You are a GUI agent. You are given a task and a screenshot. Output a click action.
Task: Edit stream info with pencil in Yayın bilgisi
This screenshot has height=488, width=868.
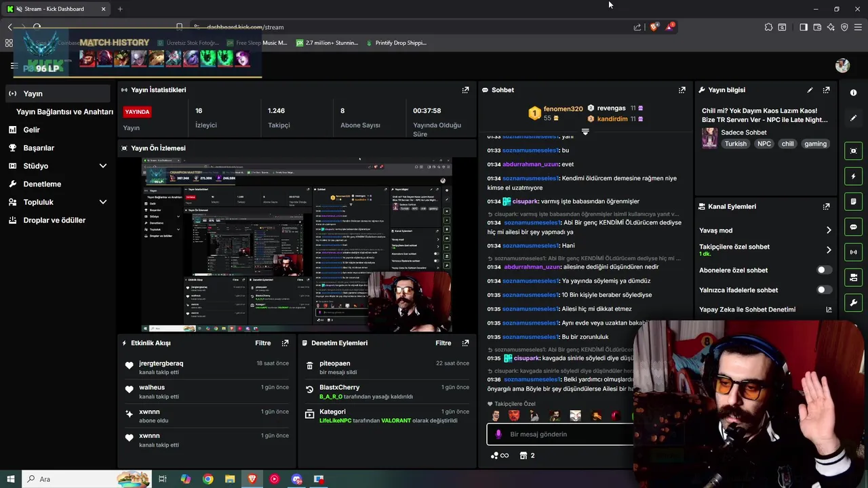[810, 89]
